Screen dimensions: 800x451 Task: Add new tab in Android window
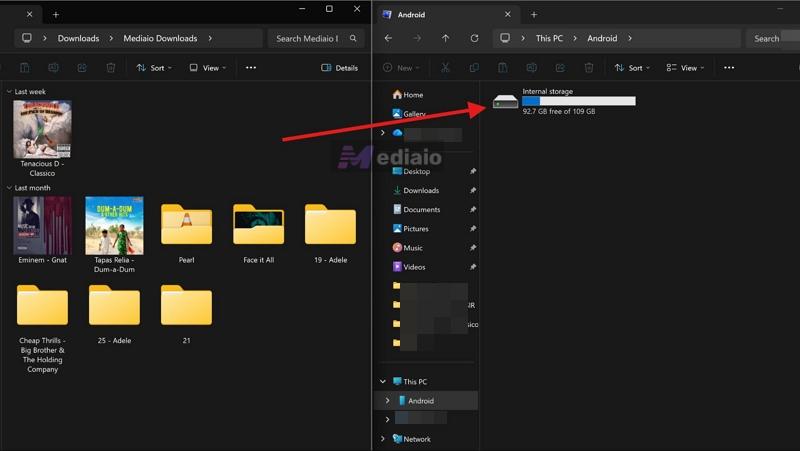534,15
